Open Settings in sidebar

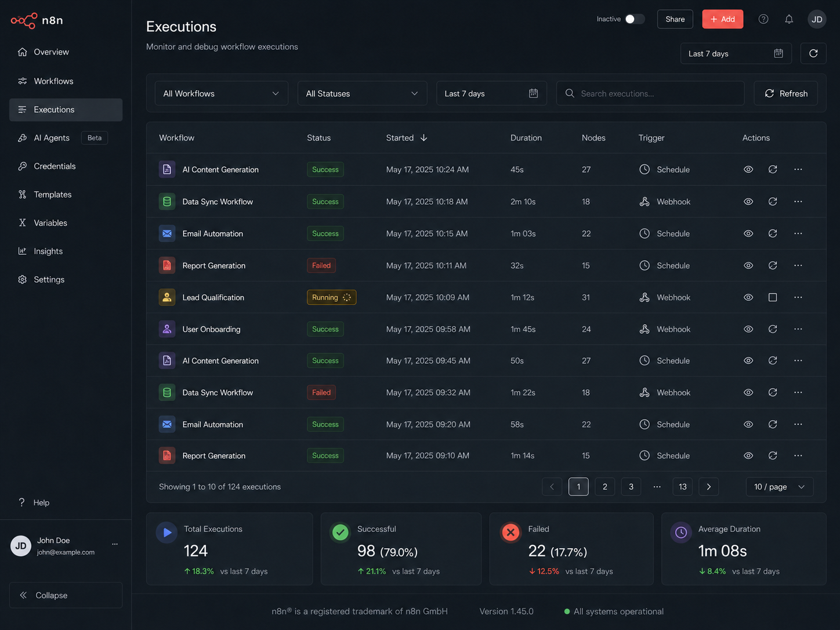(66, 280)
